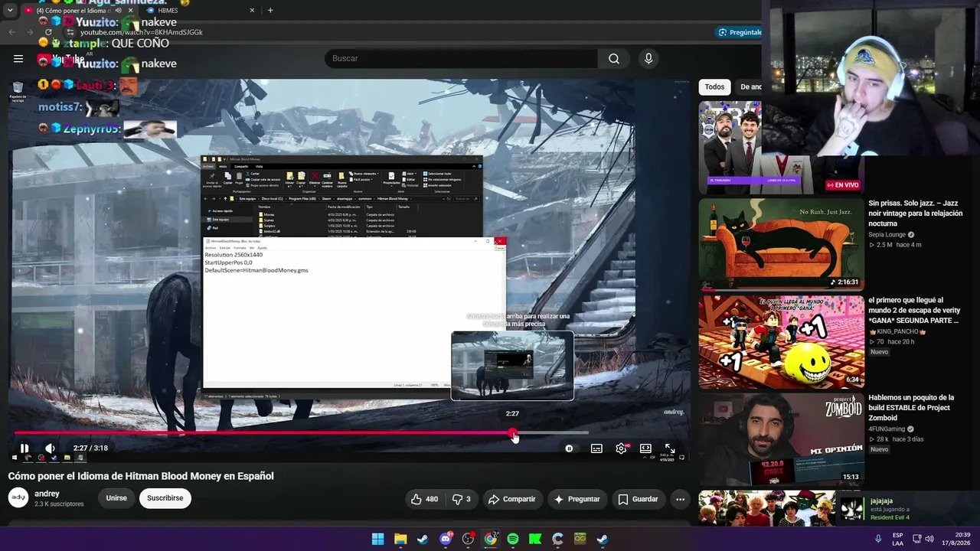Mute the video with the volume icon

point(50,448)
